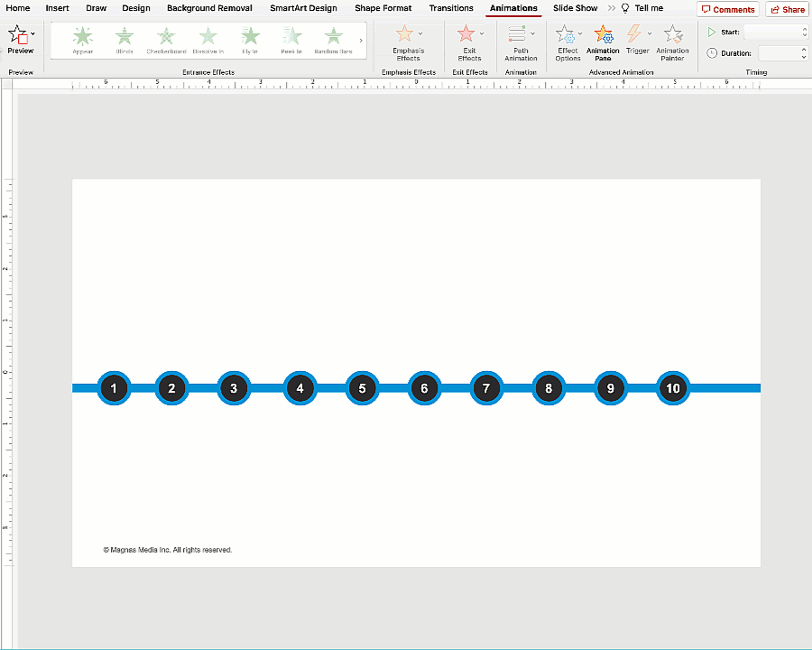
Task: Click the Duration clock icon
Action: [x=712, y=53]
